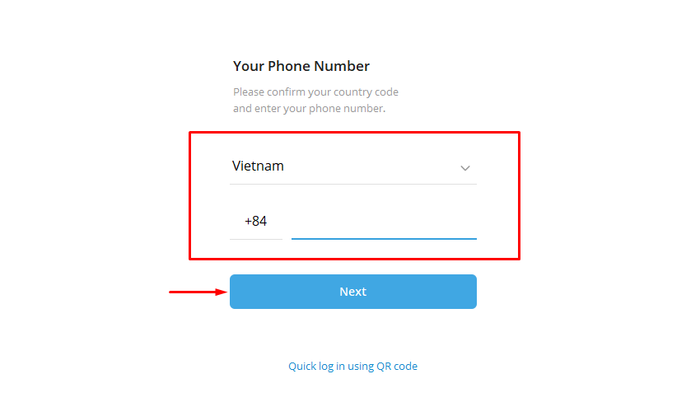Screen dimensions: 700x412
Task: Click the Your Phone Number heading
Action: (301, 66)
